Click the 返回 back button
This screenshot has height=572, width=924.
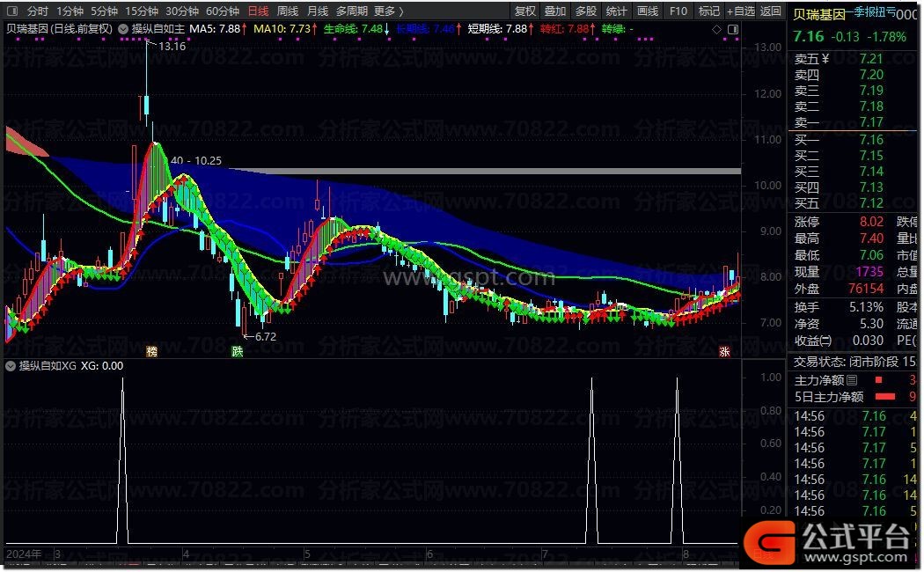pos(771,11)
